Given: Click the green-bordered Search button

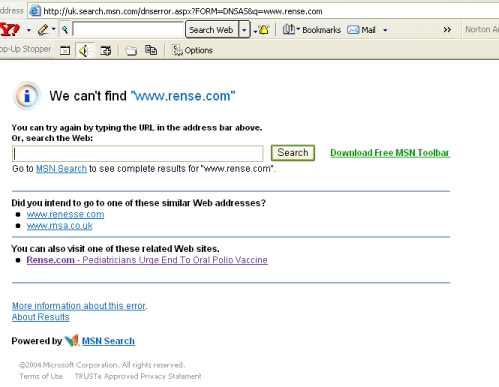Looking at the screenshot, I should pyautogui.click(x=293, y=153).
